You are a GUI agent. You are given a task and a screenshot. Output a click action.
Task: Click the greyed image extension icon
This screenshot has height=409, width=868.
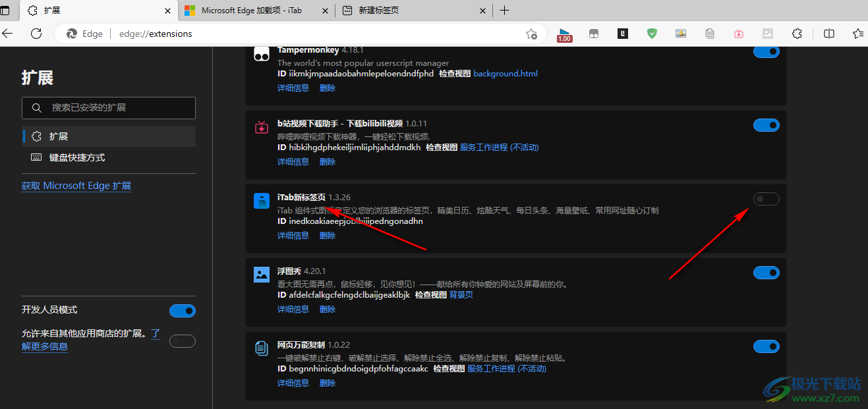click(x=768, y=34)
